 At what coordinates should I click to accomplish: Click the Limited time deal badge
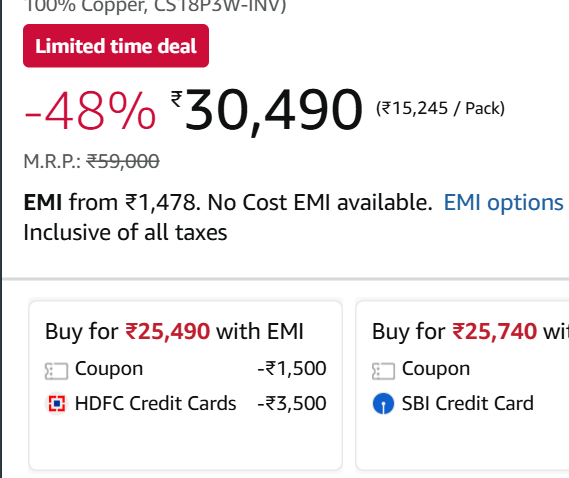pos(116,46)
